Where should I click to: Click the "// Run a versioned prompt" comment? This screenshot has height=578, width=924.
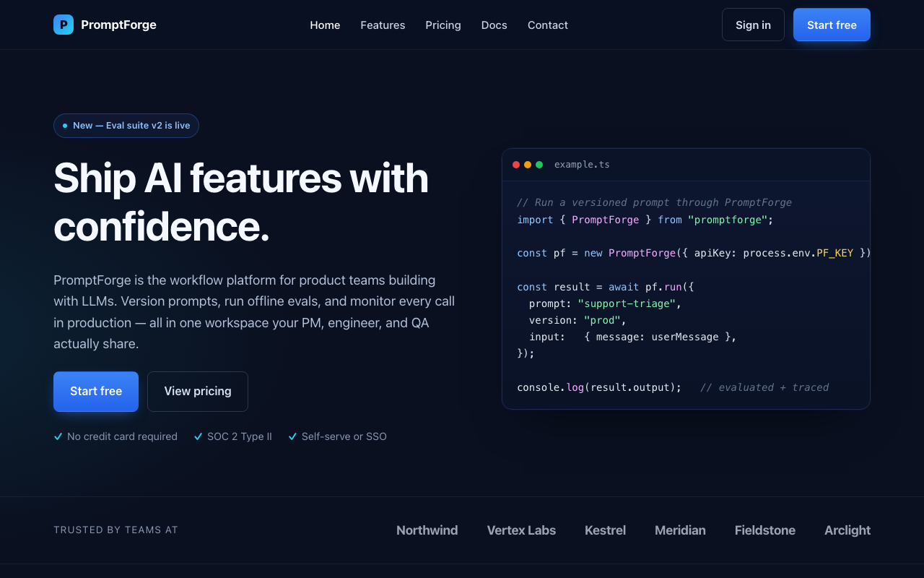tap(655, 202)
